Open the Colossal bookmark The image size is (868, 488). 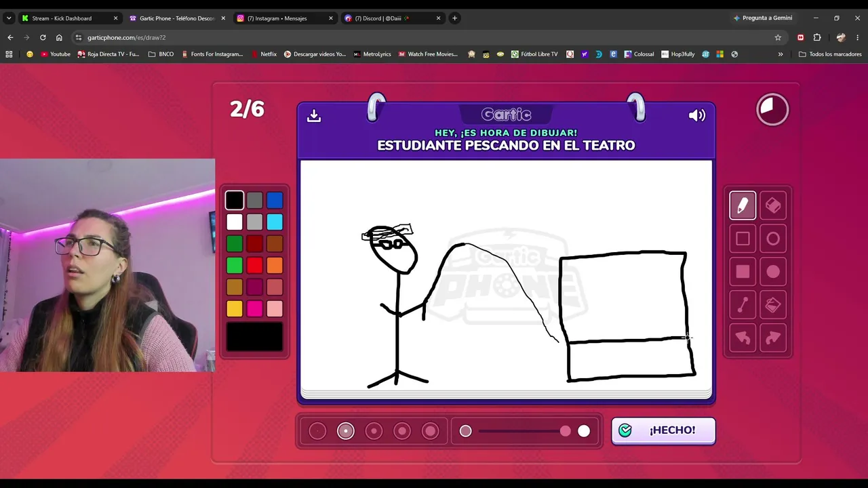(639, 54)
